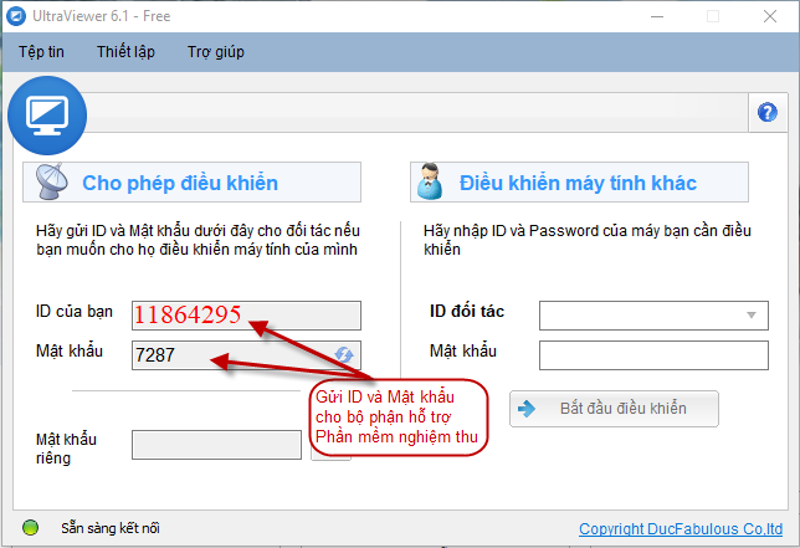Click the satellite dish icon
This screenshot has height=548, width=800.
tap(52, 182)
